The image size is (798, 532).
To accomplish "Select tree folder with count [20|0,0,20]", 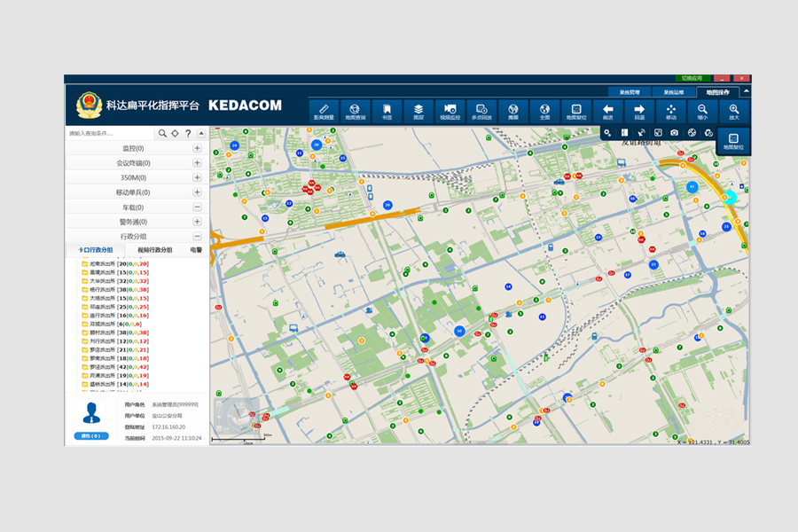I will click(x=115, y=263).
